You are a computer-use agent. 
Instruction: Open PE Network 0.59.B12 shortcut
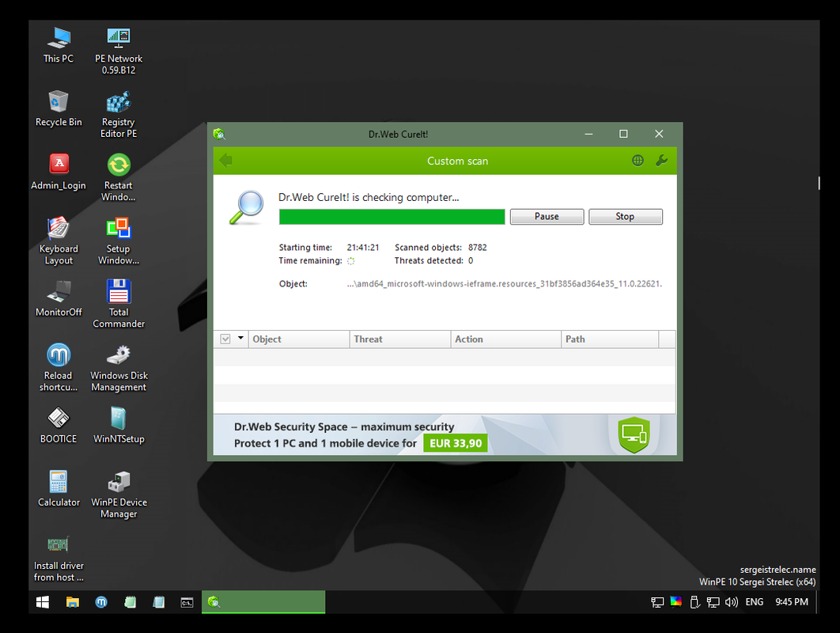point(119,51)
